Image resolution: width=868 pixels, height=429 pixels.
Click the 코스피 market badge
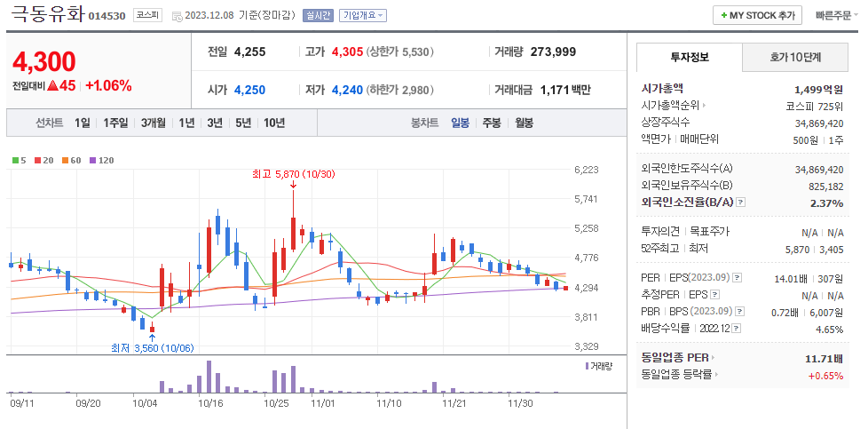147,15
